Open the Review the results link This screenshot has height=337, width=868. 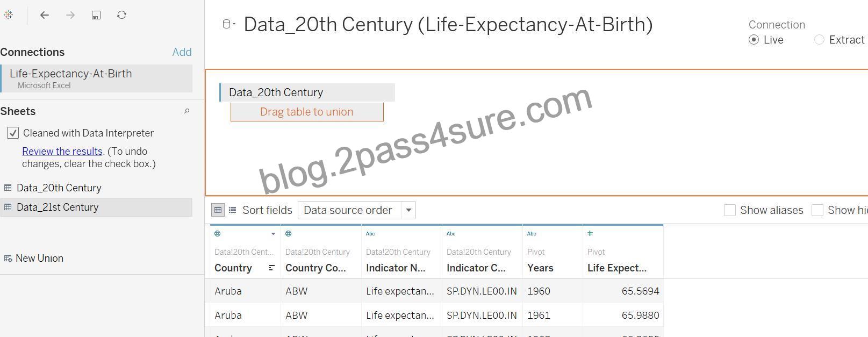point(62,152)
